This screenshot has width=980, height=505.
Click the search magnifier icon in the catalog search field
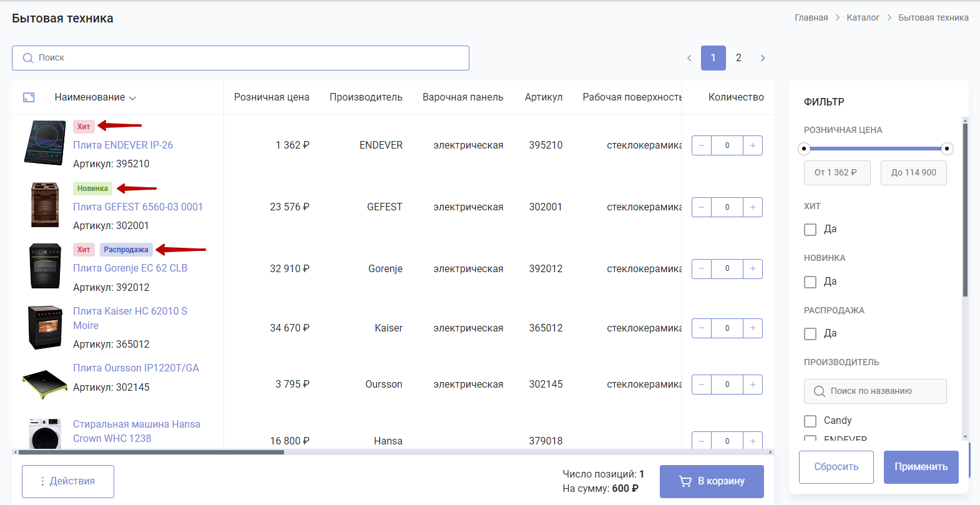coord(27,58)
